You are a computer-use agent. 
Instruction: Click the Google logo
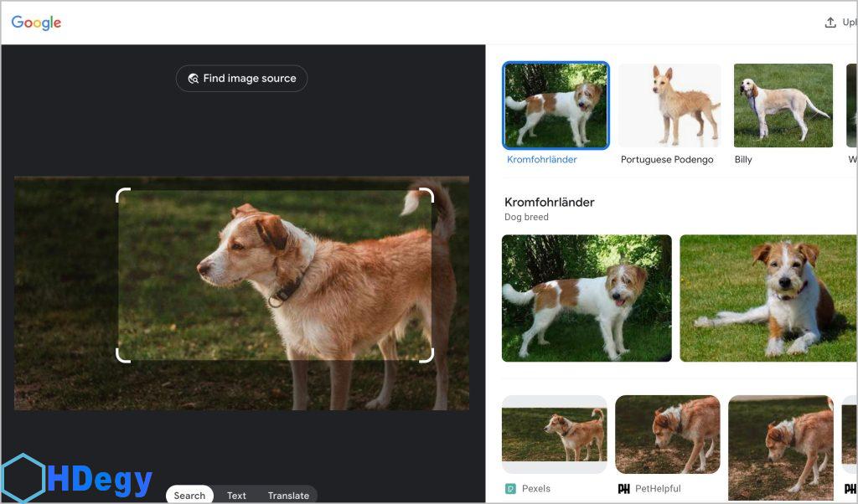[36, 23]
